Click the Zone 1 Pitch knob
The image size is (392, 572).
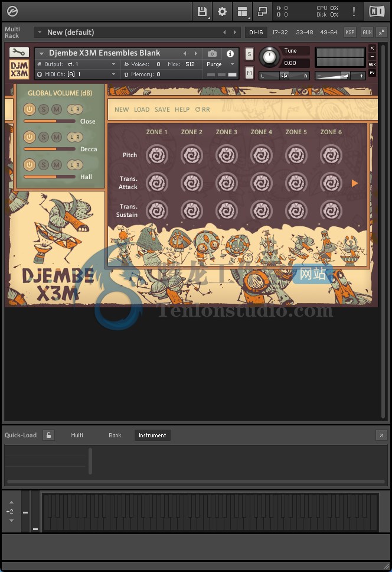(157, 155)
